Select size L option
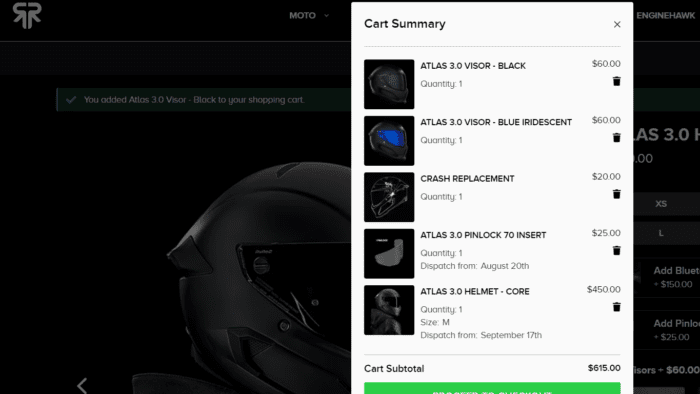The width and height of the screenshot is (700, 394). 661,233
